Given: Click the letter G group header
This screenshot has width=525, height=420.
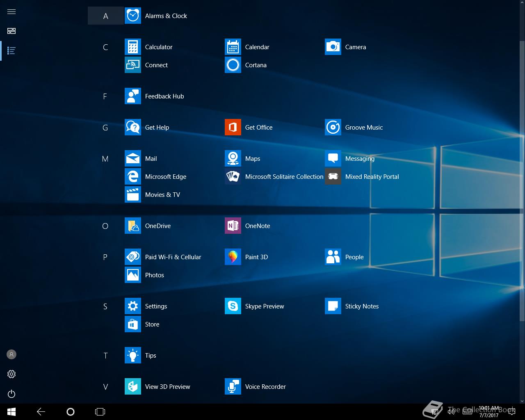Looking at the screenshot, I should coord(105,128).
